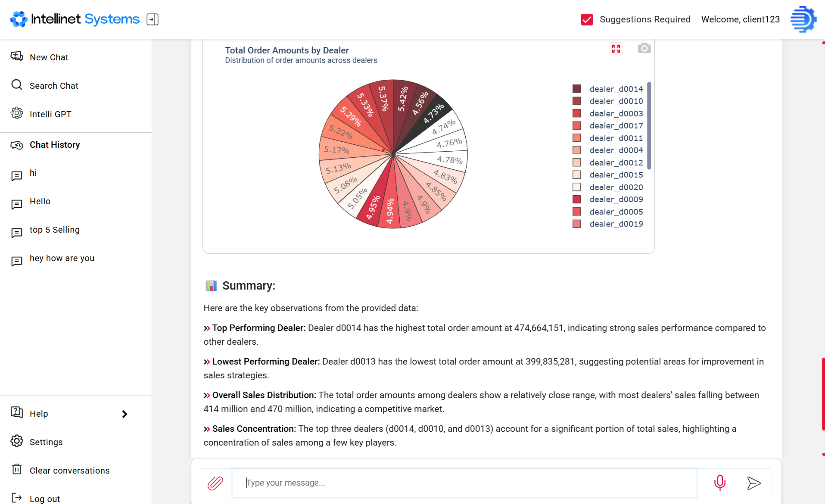The image size is (825, 504).
Task: Expand the chart to fullscreen
Action: 616,49
